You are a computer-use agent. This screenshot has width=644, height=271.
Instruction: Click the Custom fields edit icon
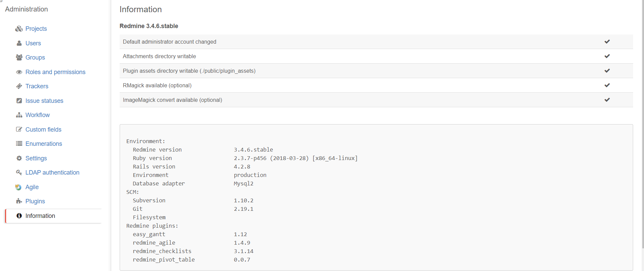coord(19,130)
